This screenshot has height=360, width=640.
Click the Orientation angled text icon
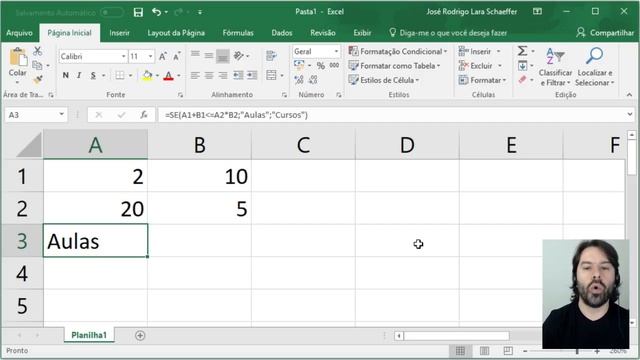coord(239,56)
